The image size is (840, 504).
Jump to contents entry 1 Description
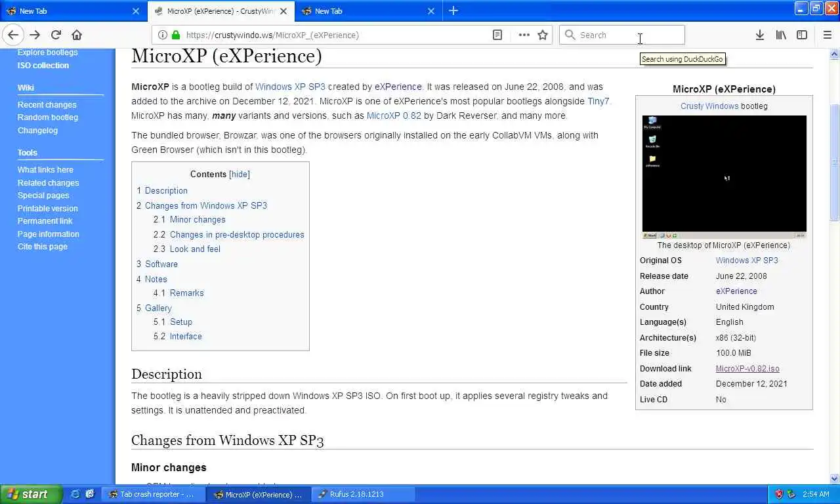[162, 190]
